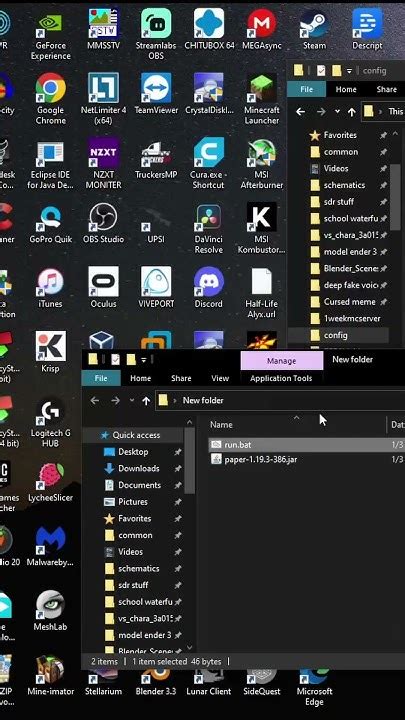Click the Manage contextual tab
This screenshot has height=720, width=405.
281,361
